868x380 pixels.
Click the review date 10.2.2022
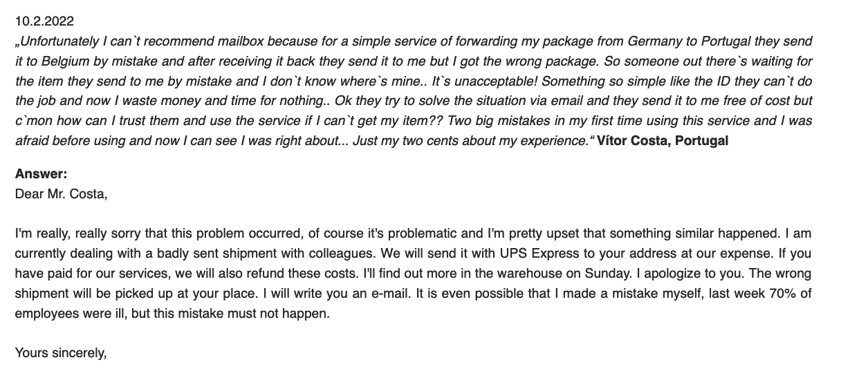click(x=44, y=22)
